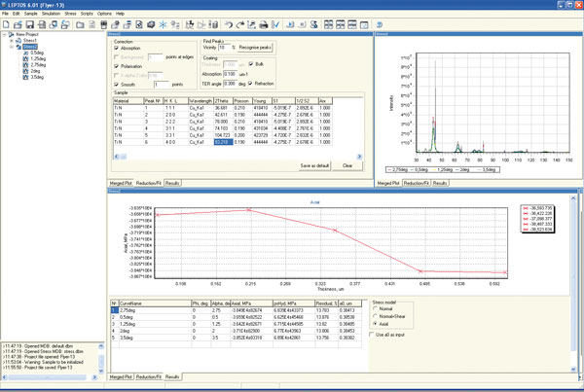This screenshot has width=584, height=392.
Task: Expand the Stress1 tree node
Action: (x=14, y=41)
